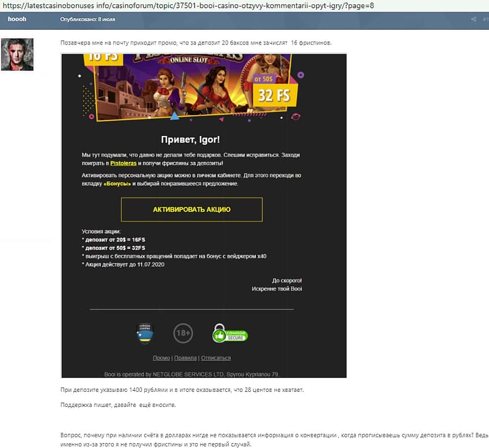This screenshot has height=448, width=489.
Task: Click the 32 FS promo badge
Action: (274, 95)
